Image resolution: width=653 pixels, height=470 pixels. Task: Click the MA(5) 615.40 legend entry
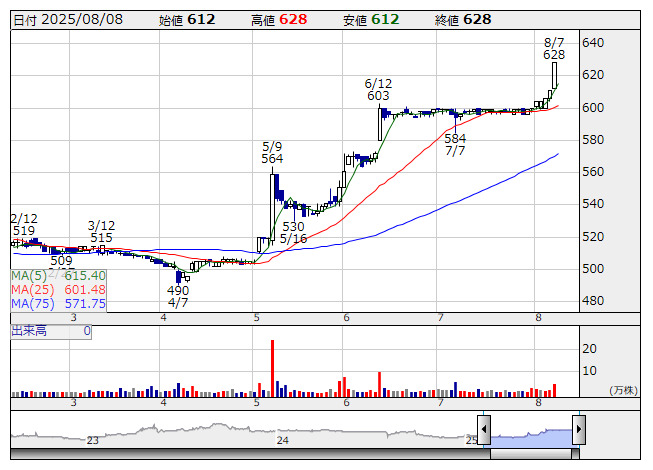[x=58, y=276]
